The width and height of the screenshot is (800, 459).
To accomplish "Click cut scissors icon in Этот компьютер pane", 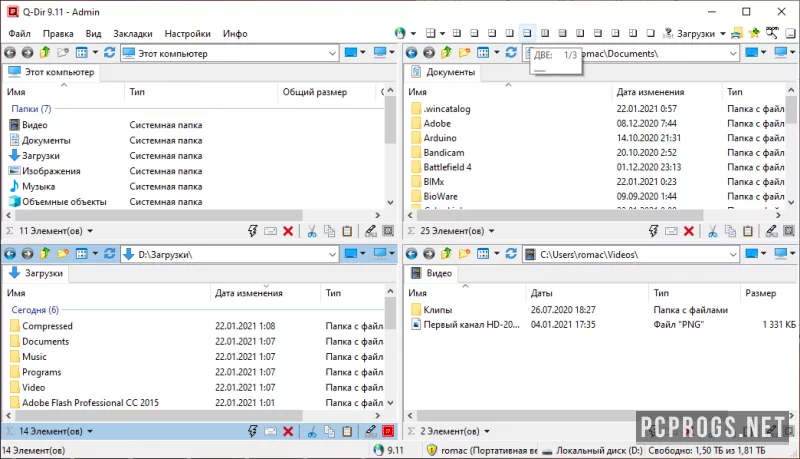I will 312,231.
